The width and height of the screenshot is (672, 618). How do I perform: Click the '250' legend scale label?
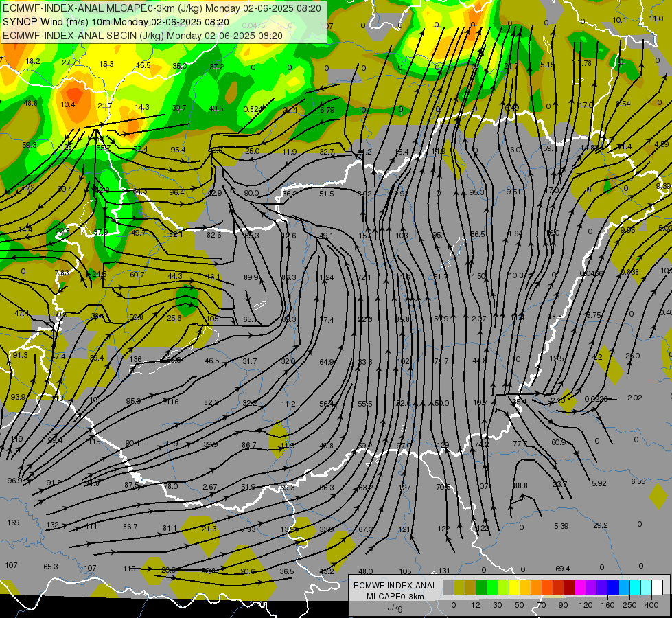(629, 605)
